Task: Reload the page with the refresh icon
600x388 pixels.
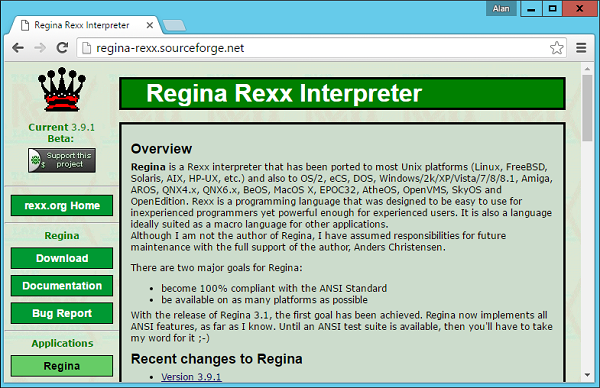Action: tap(62, 48)
